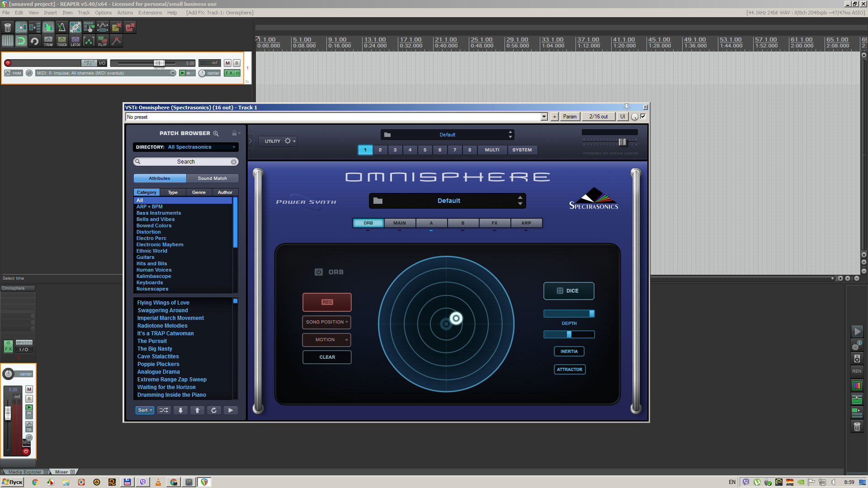Toggle INERTIA in the Orb panel
Screen dimensions: 868x488
pyautogui.click(x=569, y=352)
